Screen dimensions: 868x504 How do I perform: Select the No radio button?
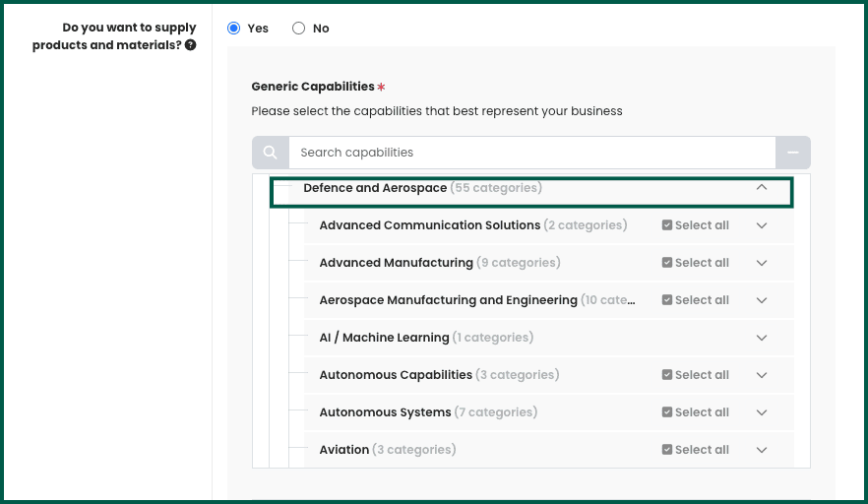(299, 29)
